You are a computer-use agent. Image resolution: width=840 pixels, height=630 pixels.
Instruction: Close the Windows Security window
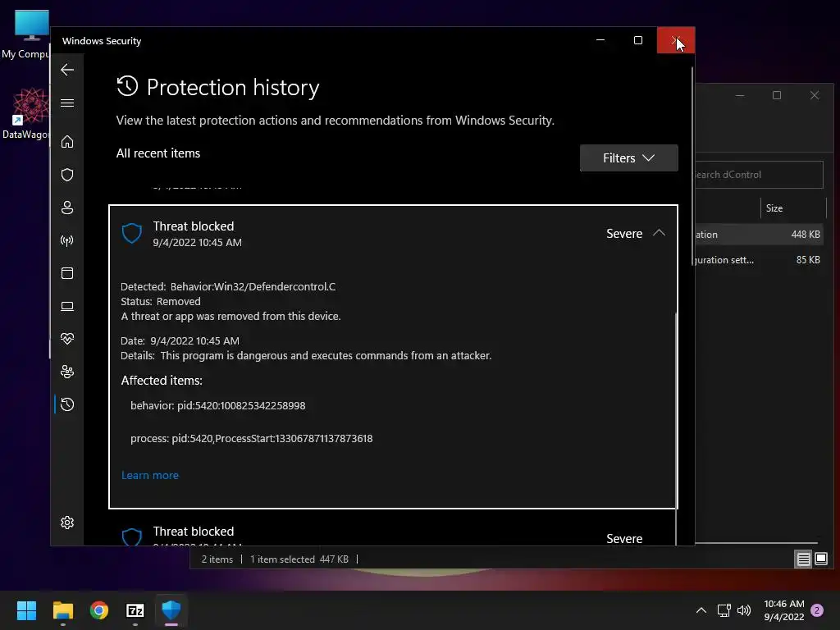pos(676,40)
